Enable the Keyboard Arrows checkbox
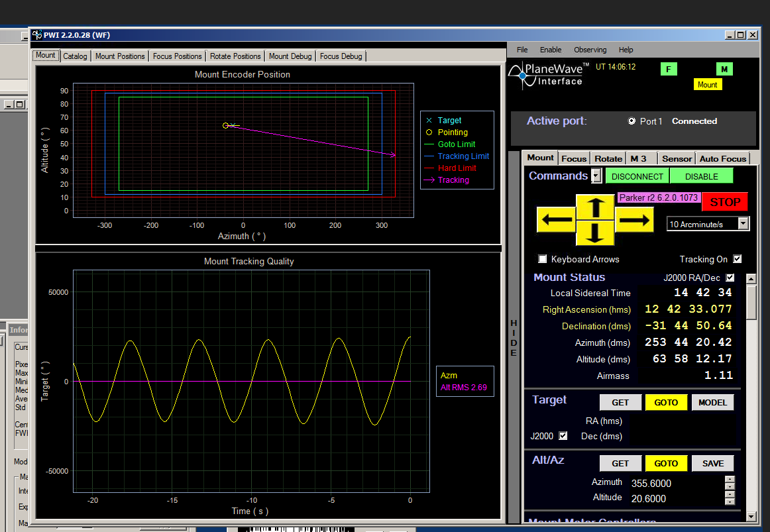 [543, 258]
